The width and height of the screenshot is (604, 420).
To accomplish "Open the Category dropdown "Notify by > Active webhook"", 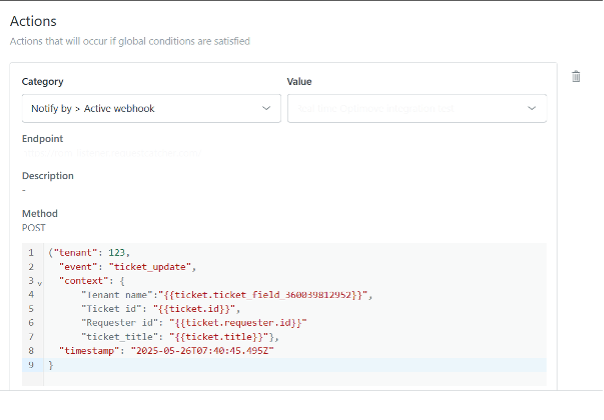I will pos(151,109).
